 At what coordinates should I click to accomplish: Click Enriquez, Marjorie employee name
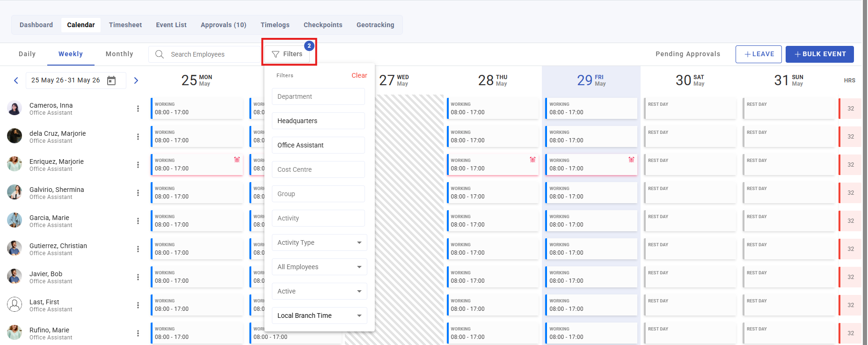coord(57,161)
